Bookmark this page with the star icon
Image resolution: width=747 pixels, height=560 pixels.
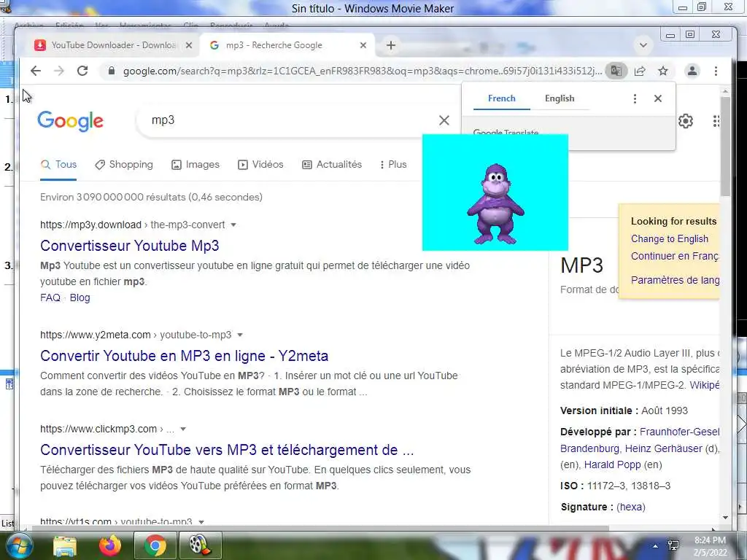[662, 71]
